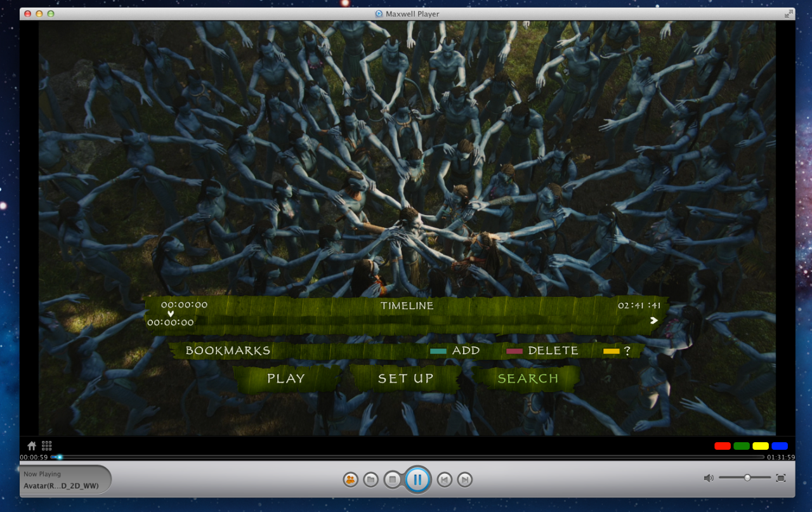The image size is (812, 512).
Task: Click the home icon above the progress bar
Action: (32, 445)
